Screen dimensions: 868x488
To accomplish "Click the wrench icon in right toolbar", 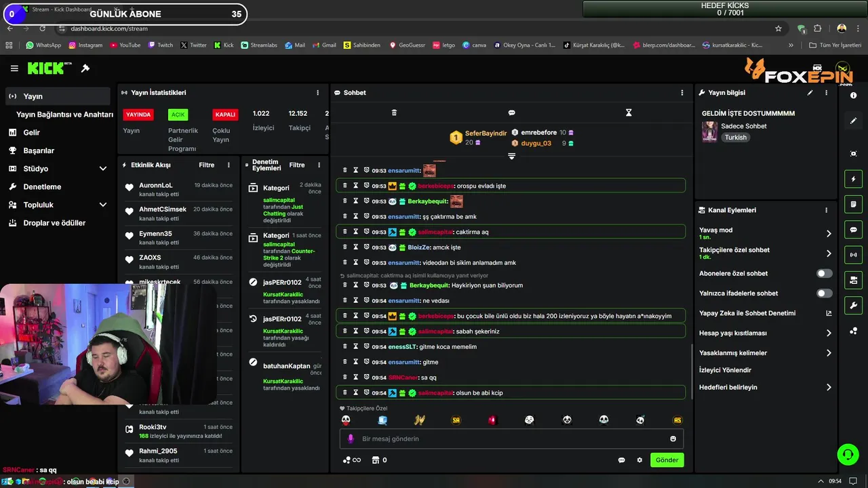I will point(853,306).
